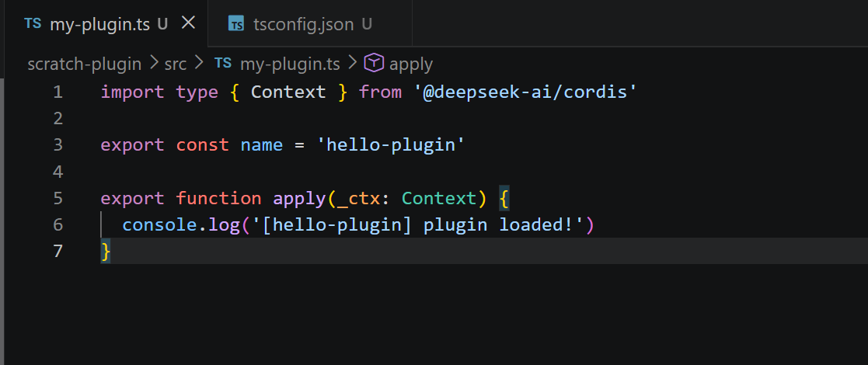The height and width of the screenshot is (365, 868).
Task: Click the 'const' keyword
Action: click(x=202, y=145)
